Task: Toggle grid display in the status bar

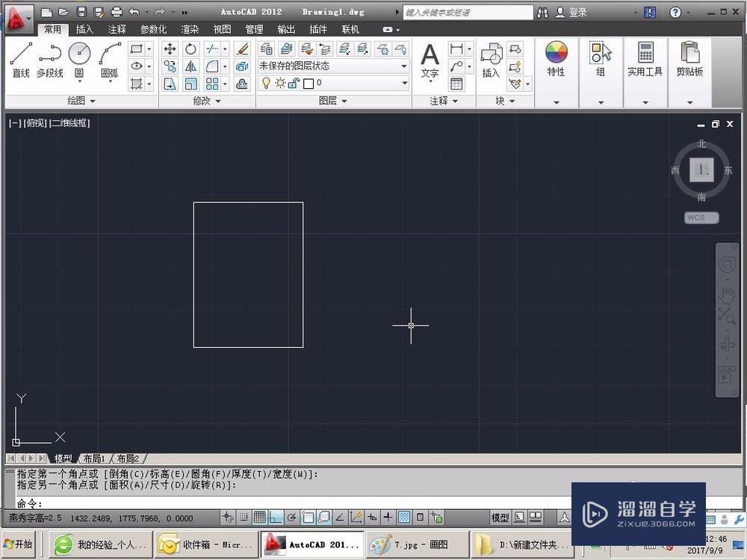Action: 259,517
